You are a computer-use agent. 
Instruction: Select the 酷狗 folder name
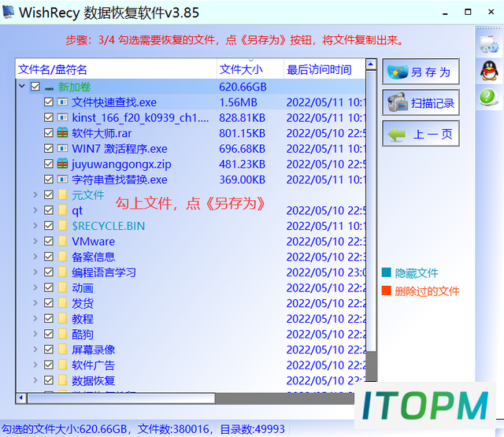(x=82, y=334)
